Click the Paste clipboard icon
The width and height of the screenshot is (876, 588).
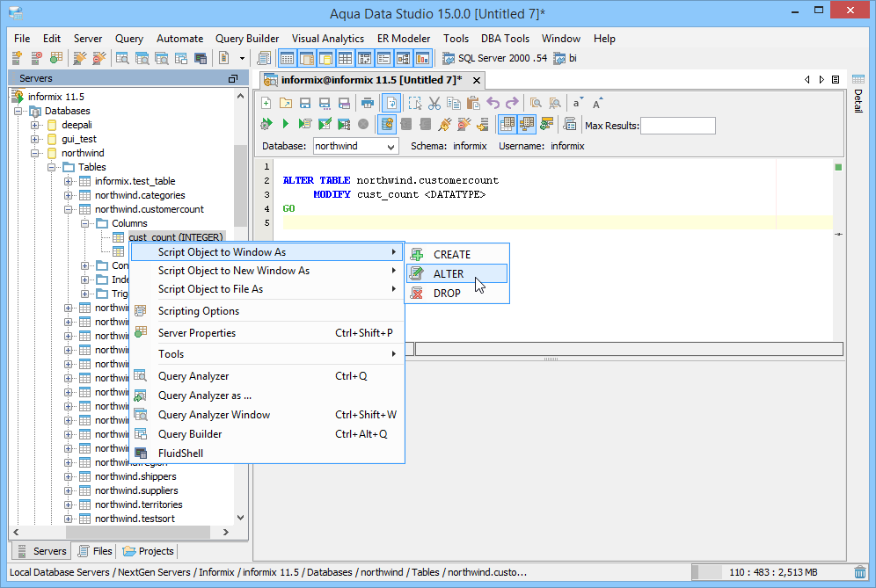point(472,104)
